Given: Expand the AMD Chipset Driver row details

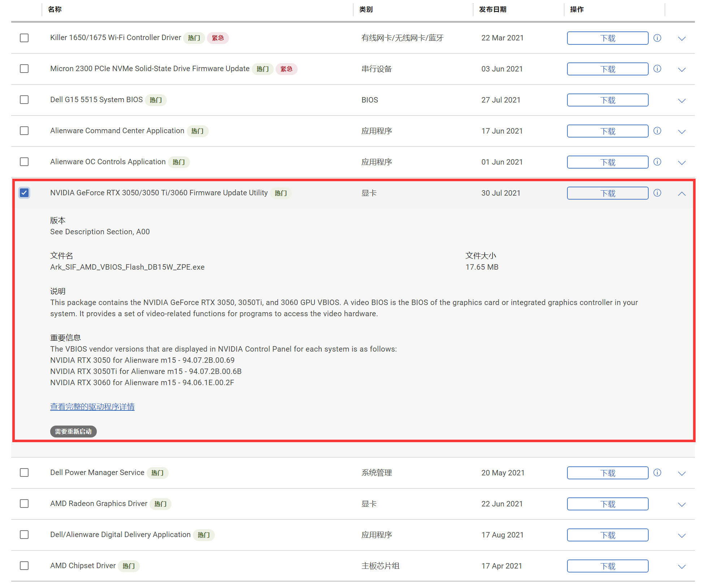Looking at the screenshot, I should (x=682, y=566).
